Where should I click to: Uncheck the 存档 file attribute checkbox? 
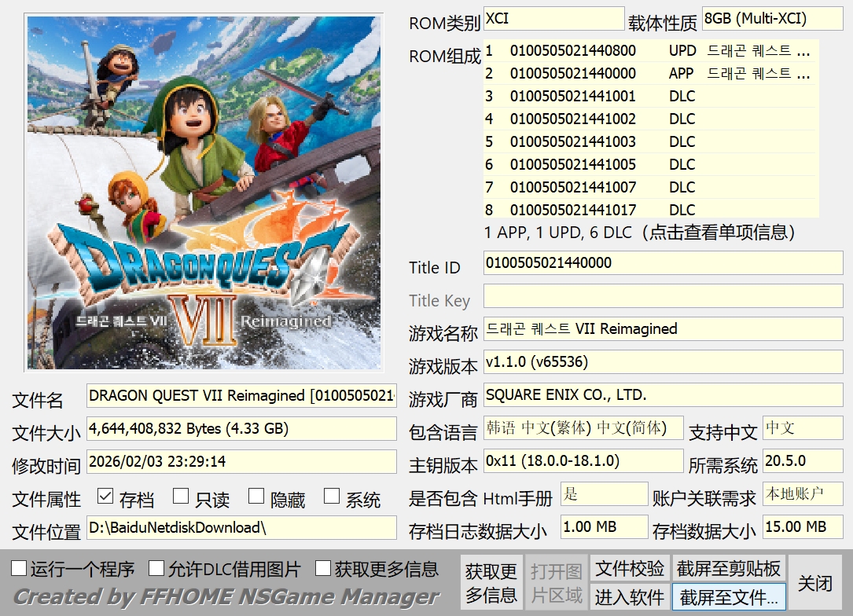click(105, 497)
